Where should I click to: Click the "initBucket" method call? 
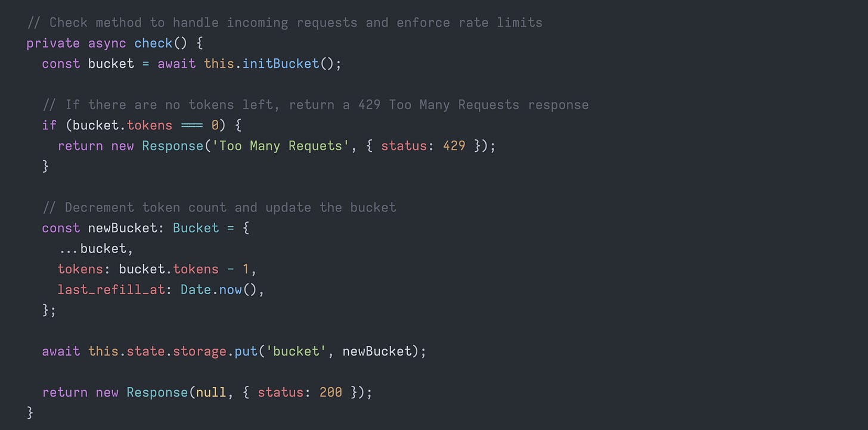point(281,64)
